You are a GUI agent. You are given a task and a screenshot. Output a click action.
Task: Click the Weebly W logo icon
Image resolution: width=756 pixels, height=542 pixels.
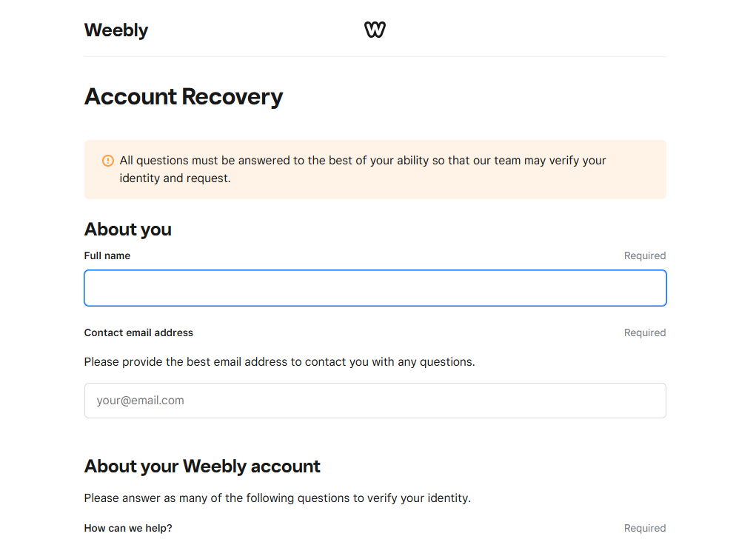tap(375, 30)
